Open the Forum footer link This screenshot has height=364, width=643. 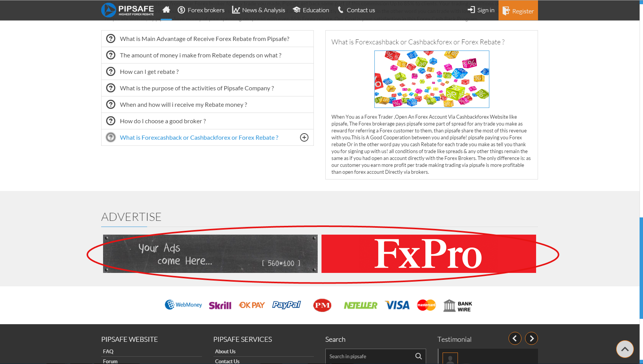coord(110,361)
